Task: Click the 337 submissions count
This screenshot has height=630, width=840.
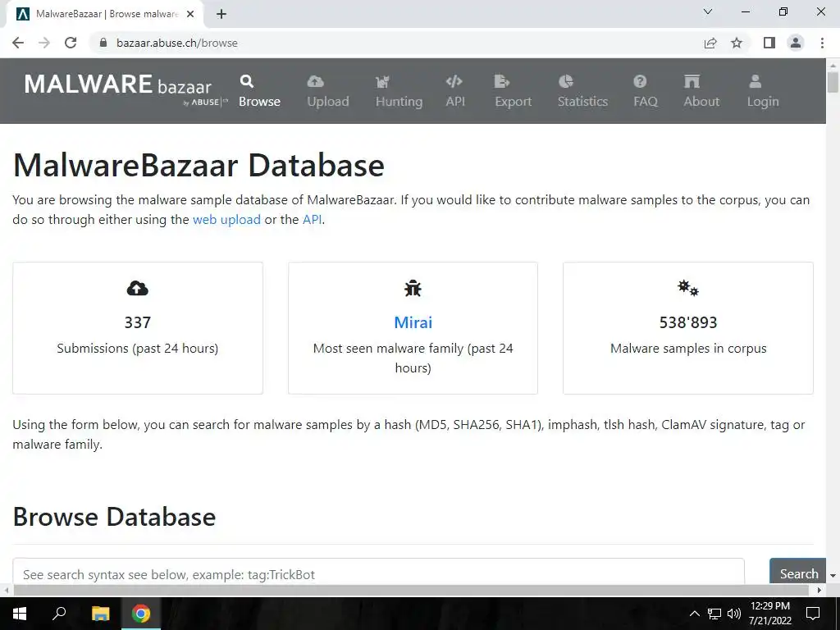Action: [138, 322]
